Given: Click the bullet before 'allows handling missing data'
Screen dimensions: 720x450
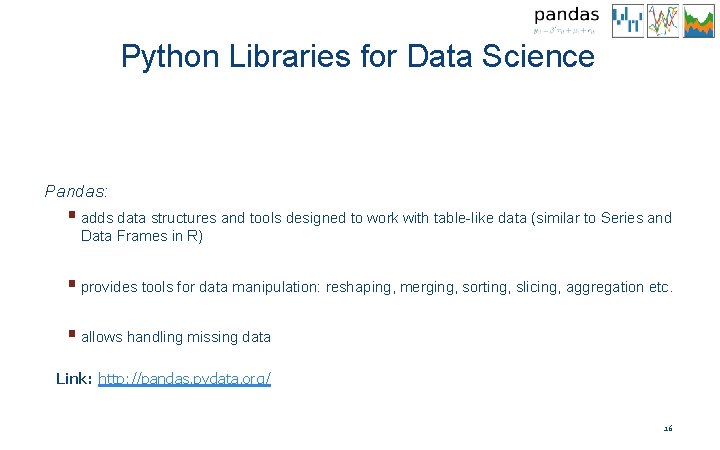Looking at the screenshot, I should pyautogui.click(x=73, y=335).
